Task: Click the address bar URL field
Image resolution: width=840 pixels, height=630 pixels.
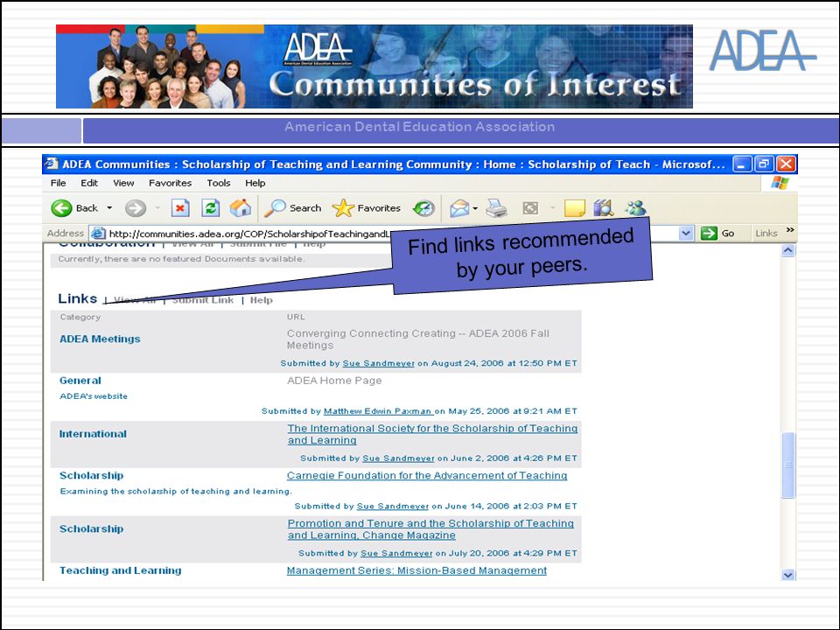Action: pos(248,234)
